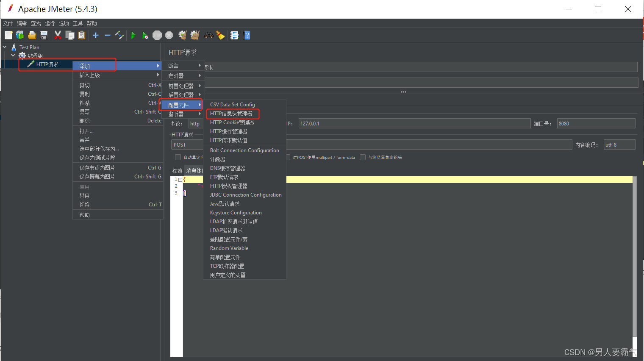Open the 工具 menu
This screenshot has width=644, height=361.
78,23
